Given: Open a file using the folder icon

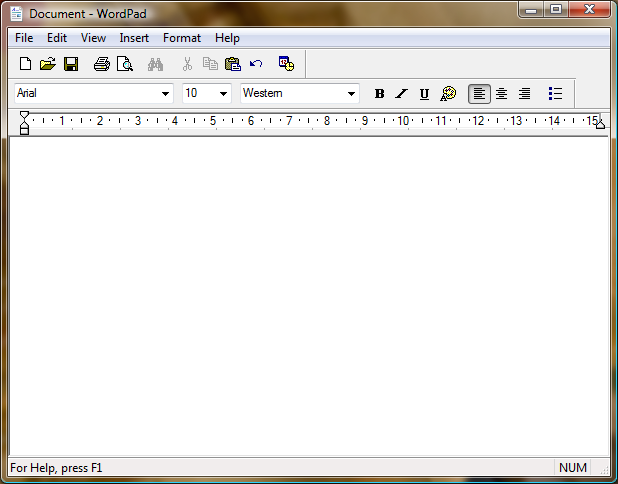Looking at the screenshot, I should [x=48, y=63].
